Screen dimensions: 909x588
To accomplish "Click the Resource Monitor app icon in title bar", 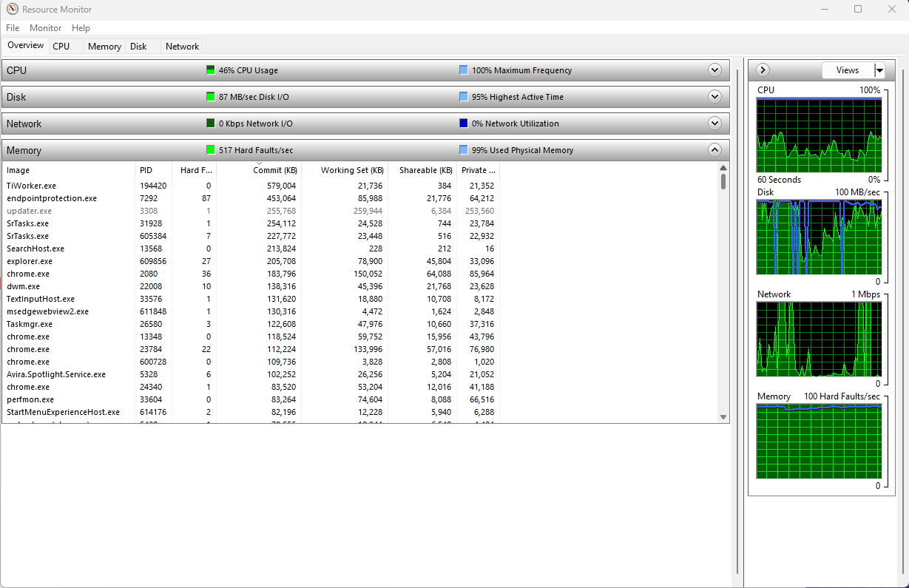I will click(x=13, y=10).
